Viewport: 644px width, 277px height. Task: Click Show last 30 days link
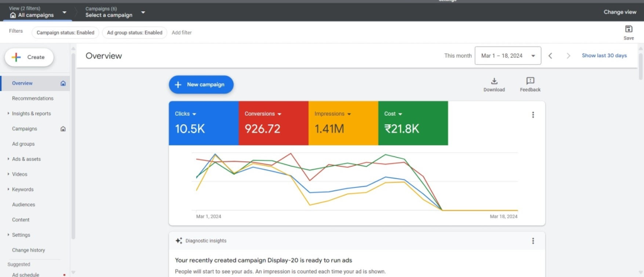[x=604, y=56]
